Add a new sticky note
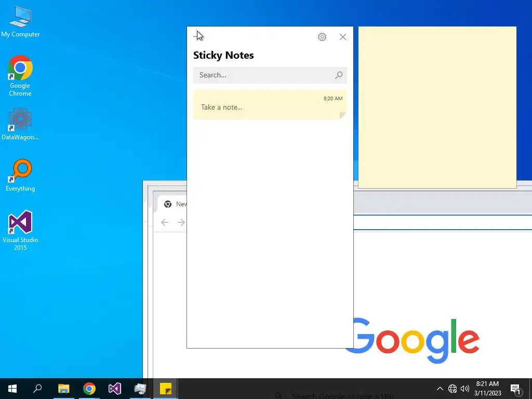The height and width of the screenshot is (399, 532). (x=197, y=36)
